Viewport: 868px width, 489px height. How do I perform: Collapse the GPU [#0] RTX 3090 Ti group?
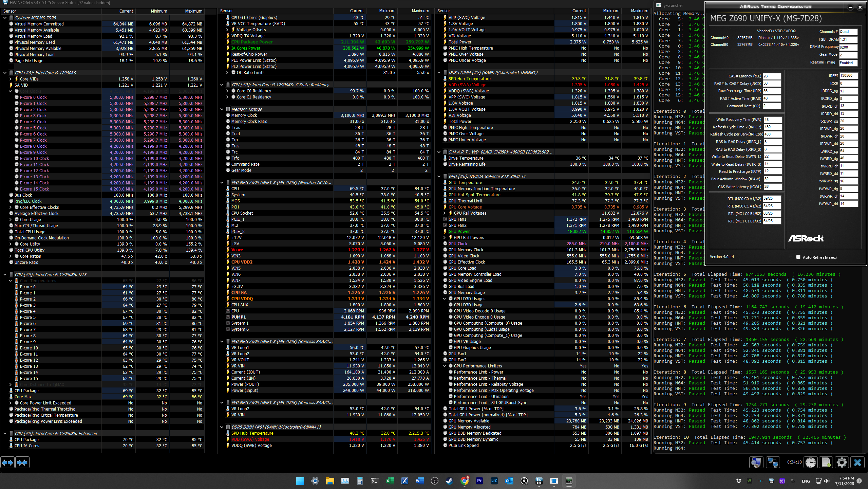439,177
